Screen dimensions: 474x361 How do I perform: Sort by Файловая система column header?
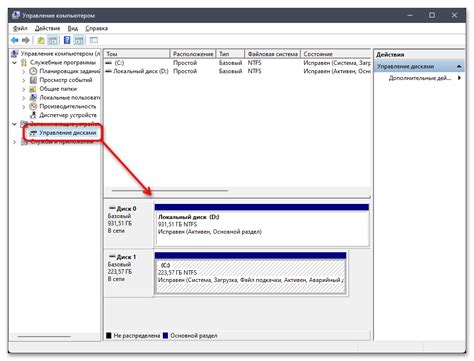[273, 54]
